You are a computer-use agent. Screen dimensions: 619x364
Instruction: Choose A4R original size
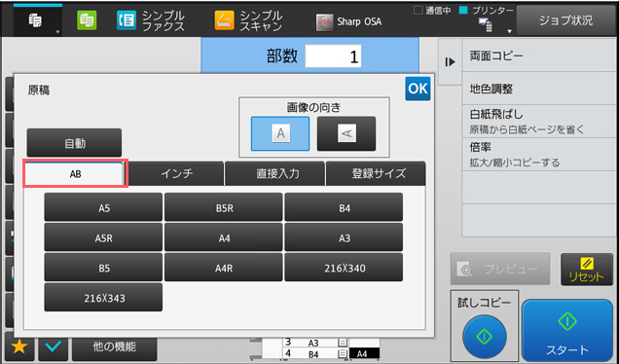[224, 268]
